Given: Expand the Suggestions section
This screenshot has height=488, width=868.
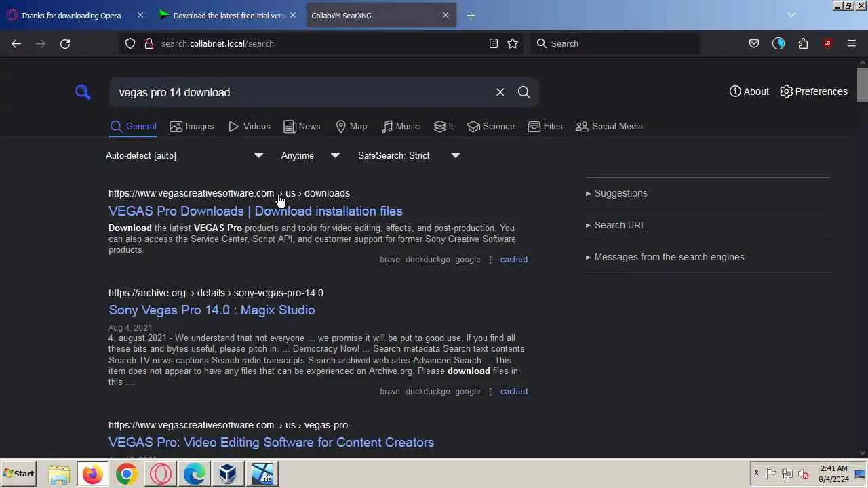Looking at the screenshot, I should pos(707,193).
